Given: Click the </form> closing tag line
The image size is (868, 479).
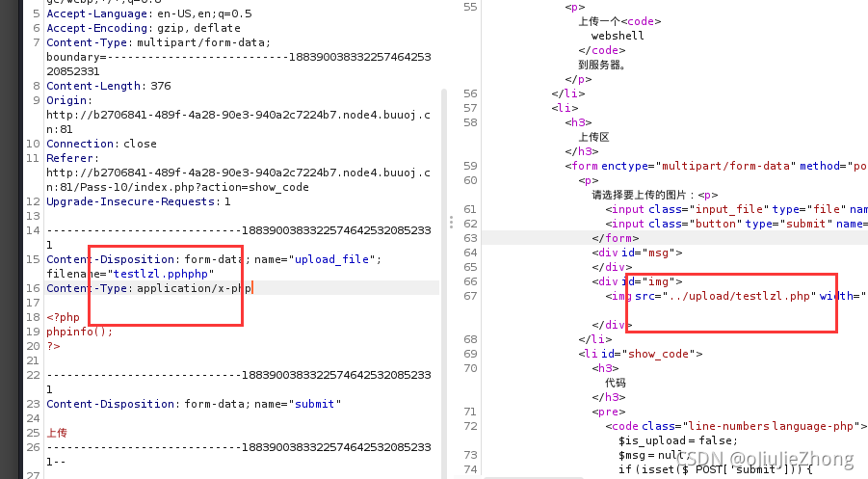Looking at the screenshot, I should tap(615, 238).
